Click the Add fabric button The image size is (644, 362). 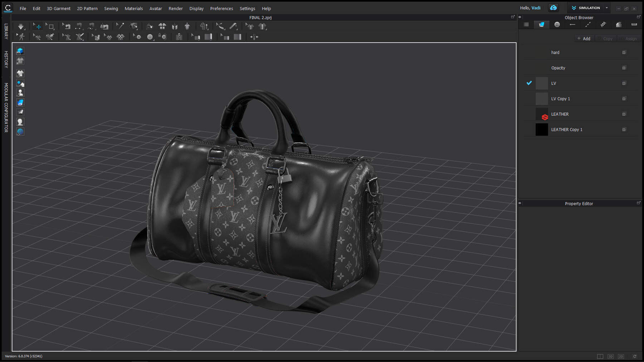click(584, 39)
